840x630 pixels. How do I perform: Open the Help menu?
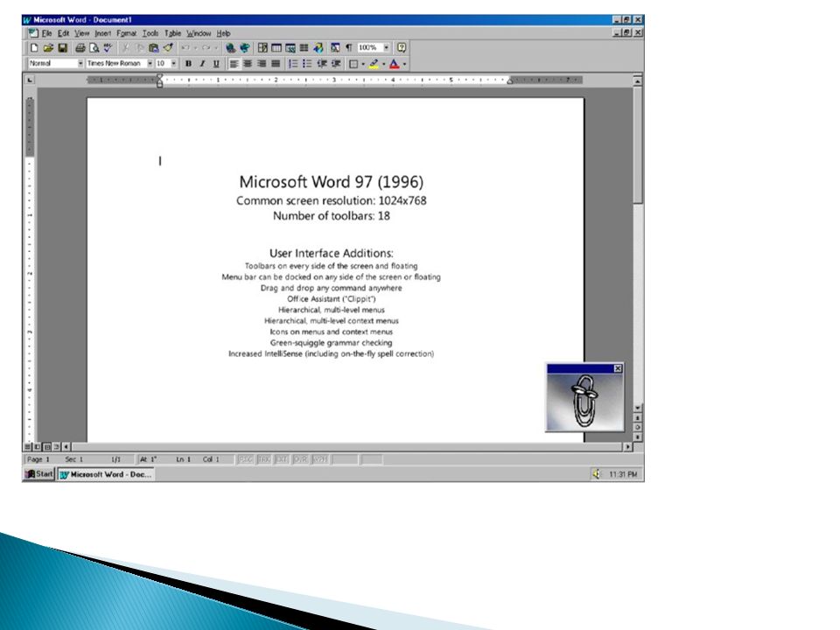pos(223,33)
